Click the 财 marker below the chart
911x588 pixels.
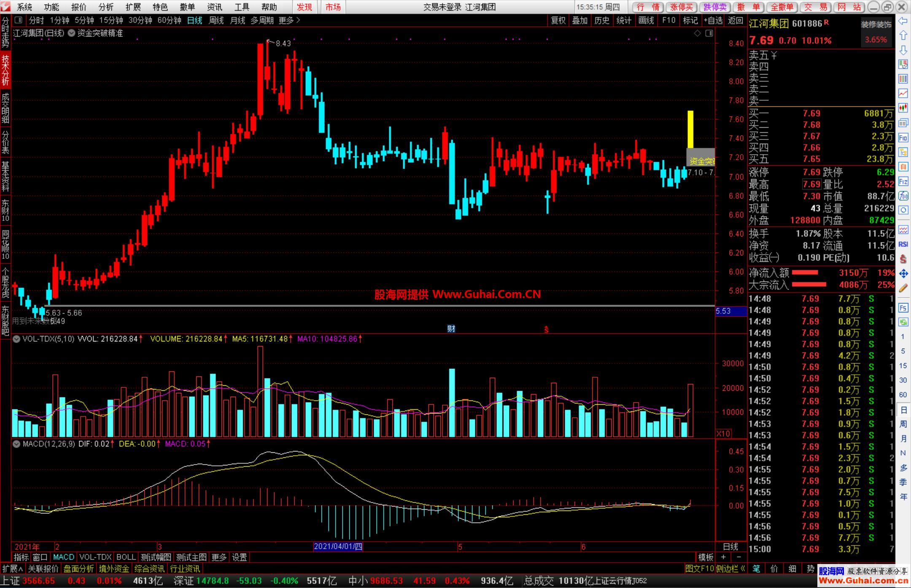(451, 329)
